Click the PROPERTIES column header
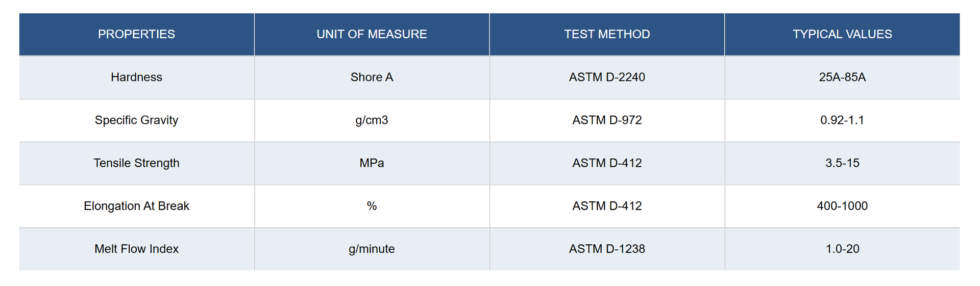Viewport: 980px width, 286px height. click(x=136, y=34)
